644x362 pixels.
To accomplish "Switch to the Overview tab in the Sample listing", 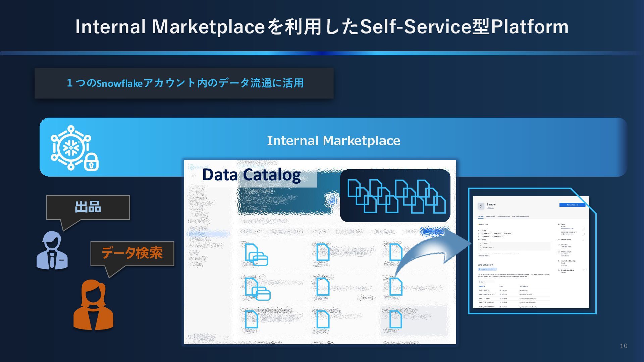I will tap(481, 217).
